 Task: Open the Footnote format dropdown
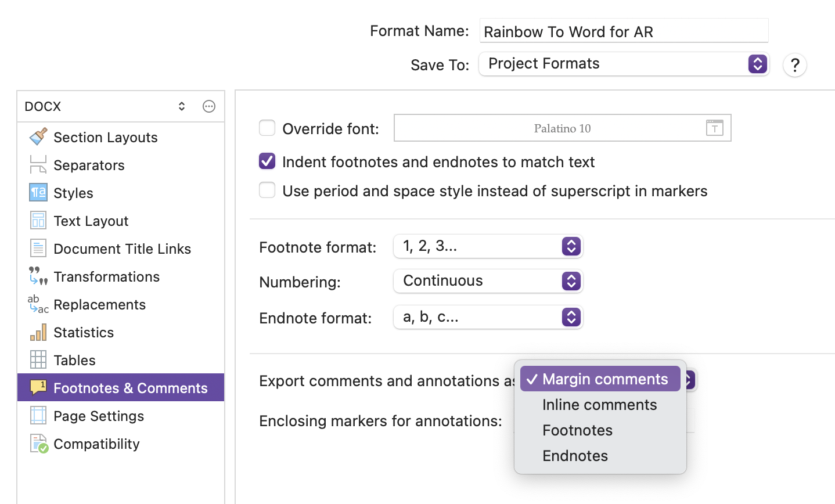click(488, 246)
